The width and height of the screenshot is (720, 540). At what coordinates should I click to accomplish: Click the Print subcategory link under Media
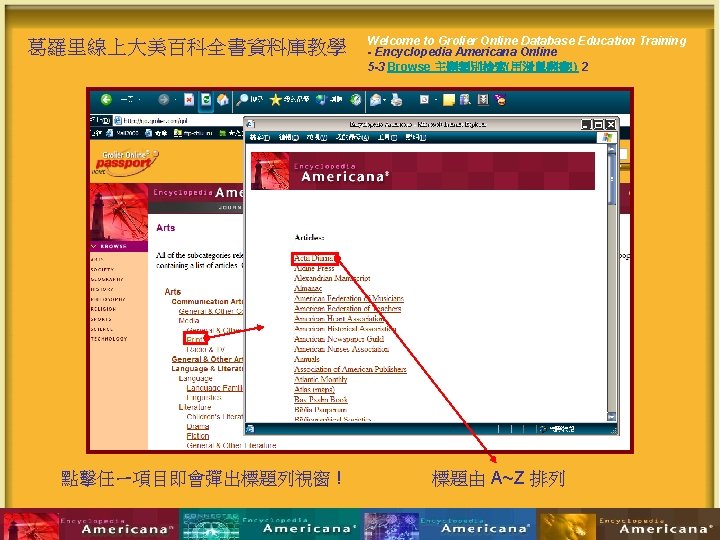[x=196, y=340]
